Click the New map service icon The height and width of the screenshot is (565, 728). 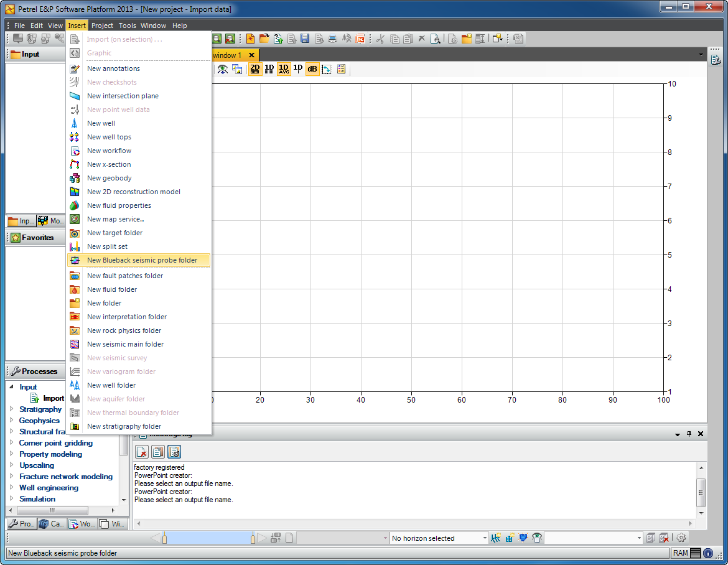tap(74, 219)
